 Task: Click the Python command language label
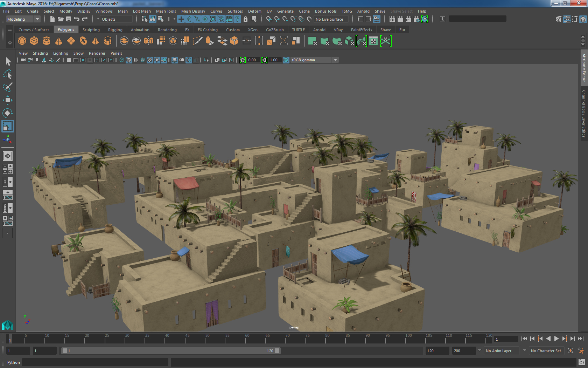click(14, 362)
